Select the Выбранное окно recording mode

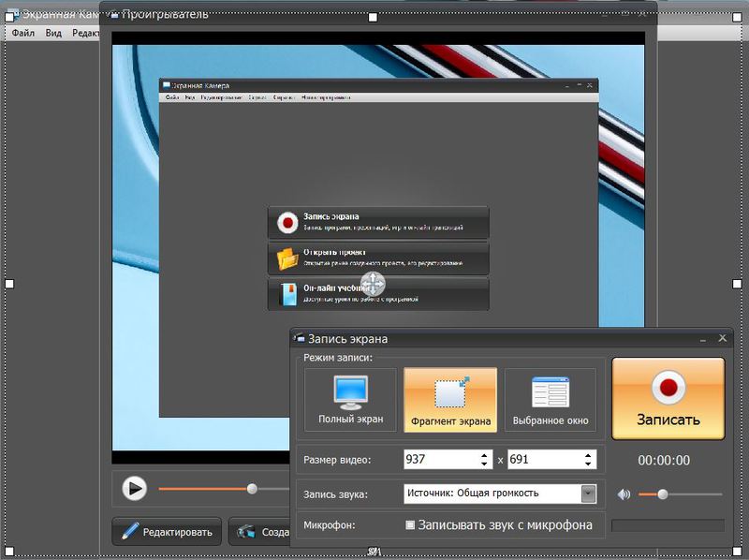551,400
